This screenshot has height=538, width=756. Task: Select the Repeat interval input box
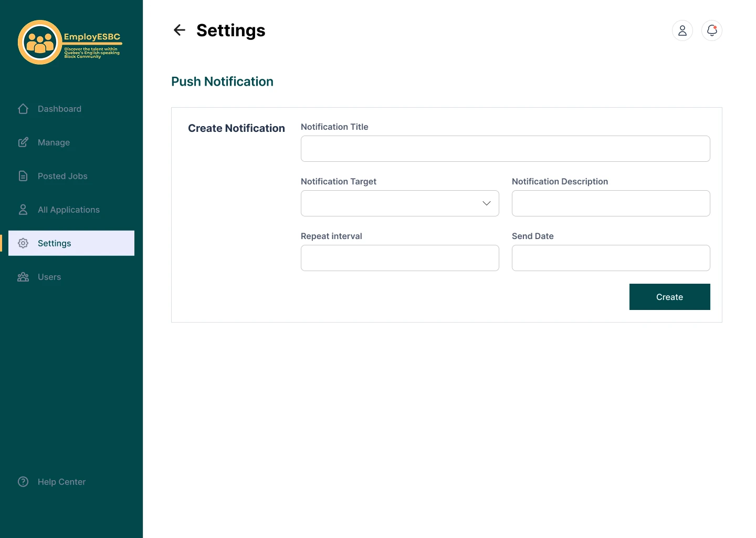(400, 258)
